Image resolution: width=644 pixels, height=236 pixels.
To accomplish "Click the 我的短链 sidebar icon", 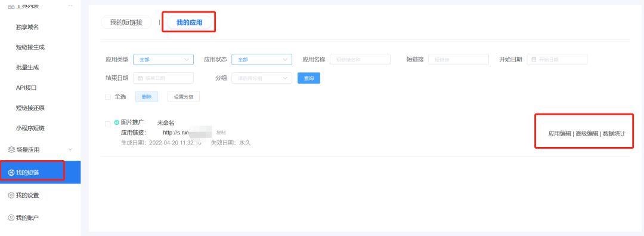I will pyautogui.click(x=11, y=173).
